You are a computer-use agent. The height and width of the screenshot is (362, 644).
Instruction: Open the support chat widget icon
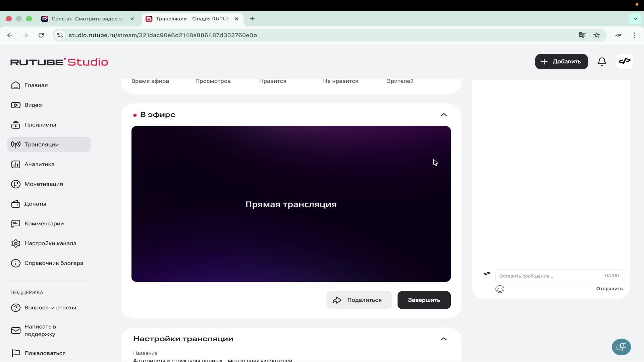click(621, 347)
